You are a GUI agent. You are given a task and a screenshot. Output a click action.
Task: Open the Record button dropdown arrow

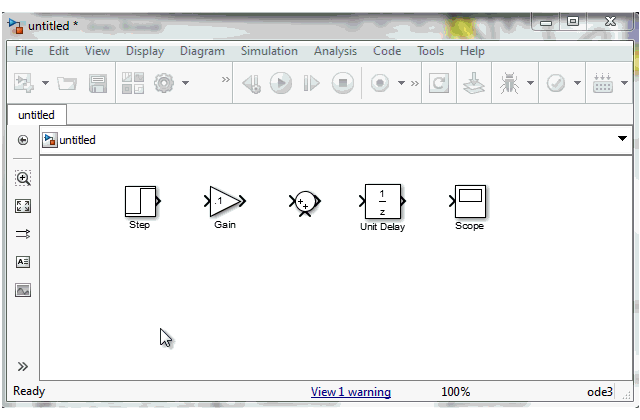click(401, 84)
